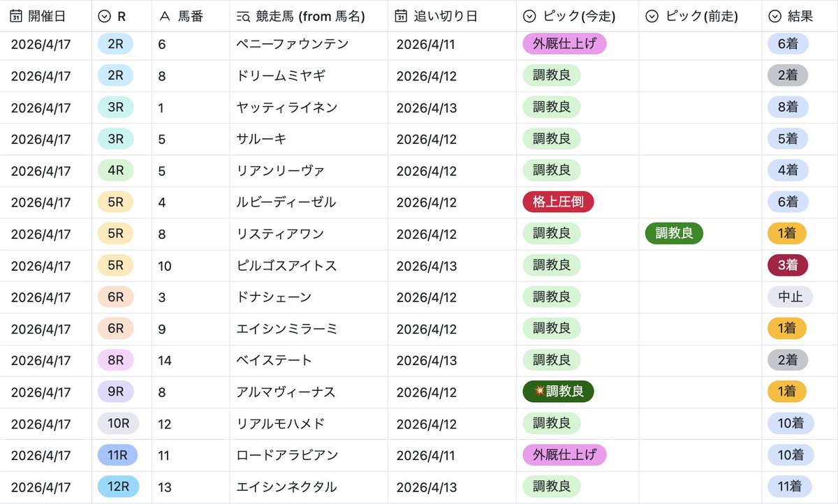
Task: Click the lookup icon beside 競走馬 header
Action: [x=243, y=16]
